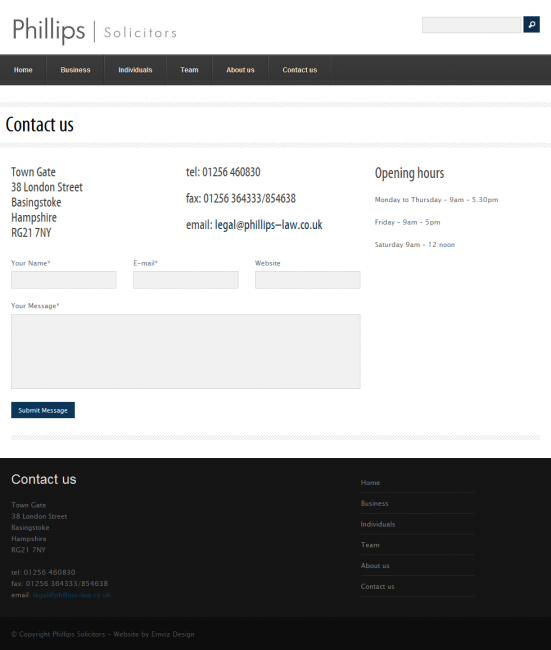Click the legal@phillips-law.co.uk email link in main content

(x=268, y=225)
